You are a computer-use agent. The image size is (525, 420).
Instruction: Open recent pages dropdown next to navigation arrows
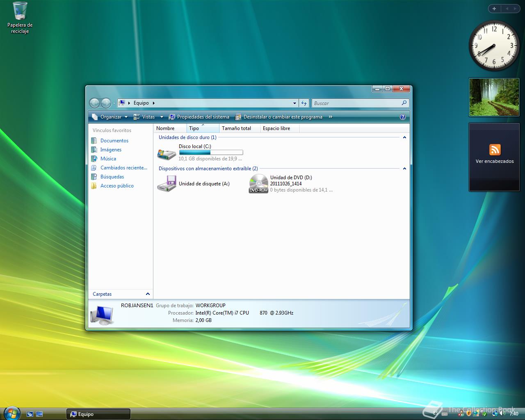114,103
